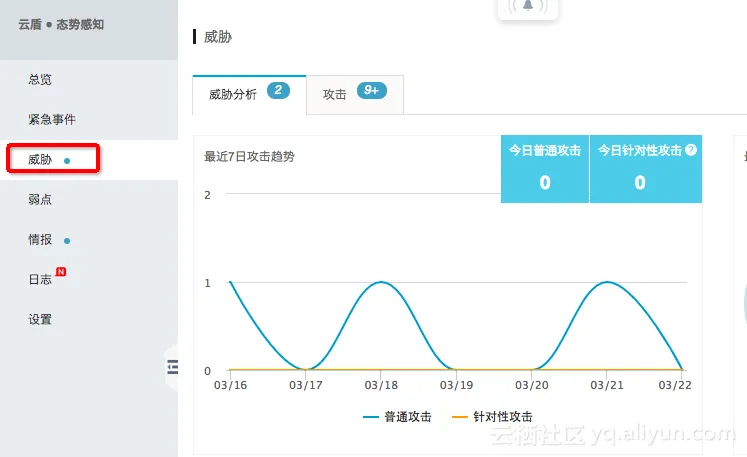The width and height of the screenshot is (747, 457).
Task: Click the notification bell icon
Action: point(527,6)
